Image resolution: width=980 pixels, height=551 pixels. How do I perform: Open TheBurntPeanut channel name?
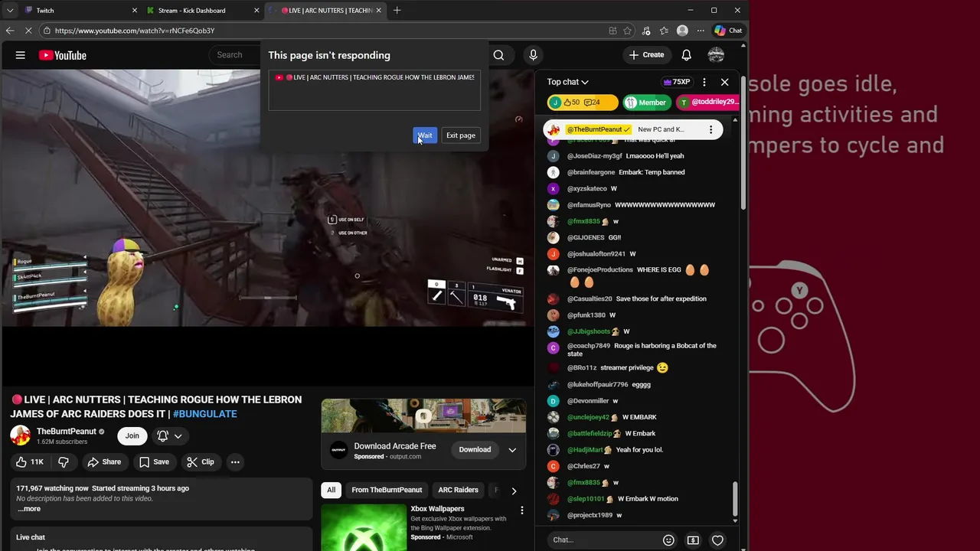coord(67,432)
